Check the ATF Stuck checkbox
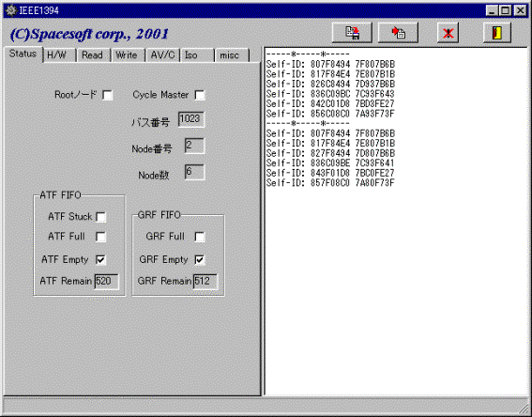The height and width of the screenshot is (417, 532). point(100,217)
